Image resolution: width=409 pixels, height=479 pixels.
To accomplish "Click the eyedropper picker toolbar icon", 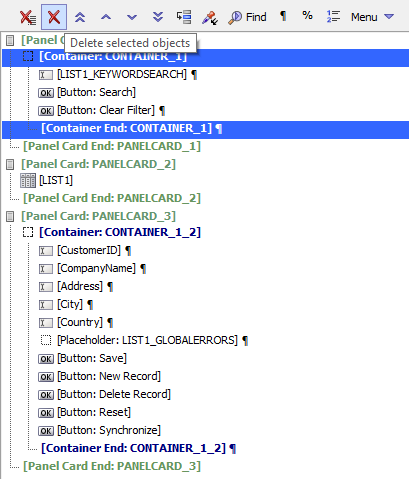I will [210, 18].
